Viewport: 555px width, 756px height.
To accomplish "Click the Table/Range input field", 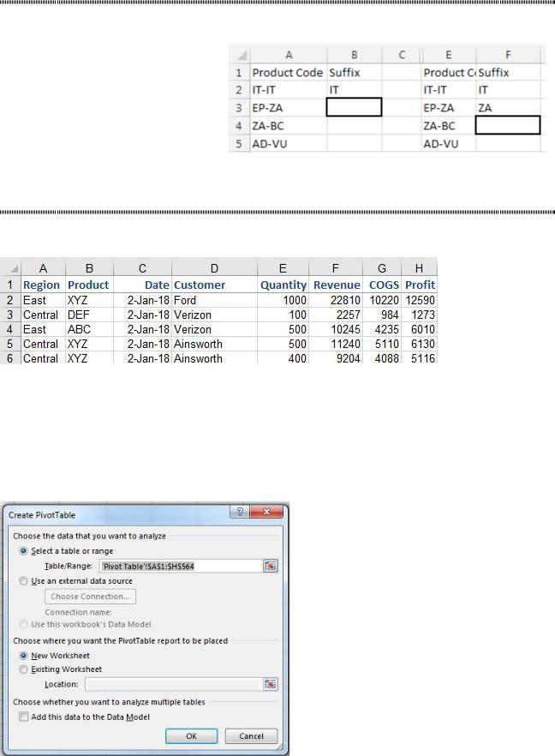I will (181, 566).
